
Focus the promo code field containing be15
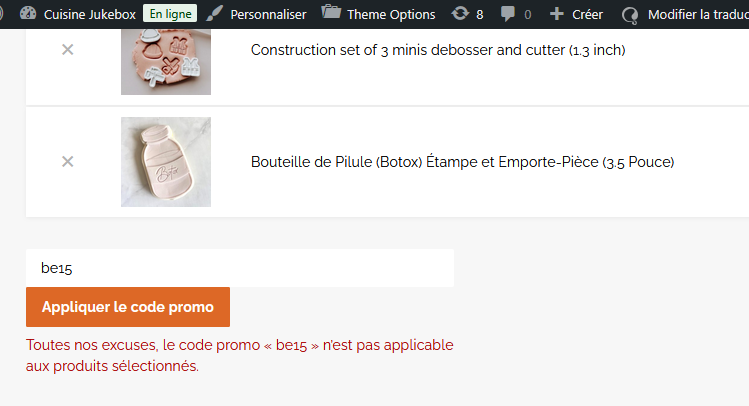[x=240, y=268]
